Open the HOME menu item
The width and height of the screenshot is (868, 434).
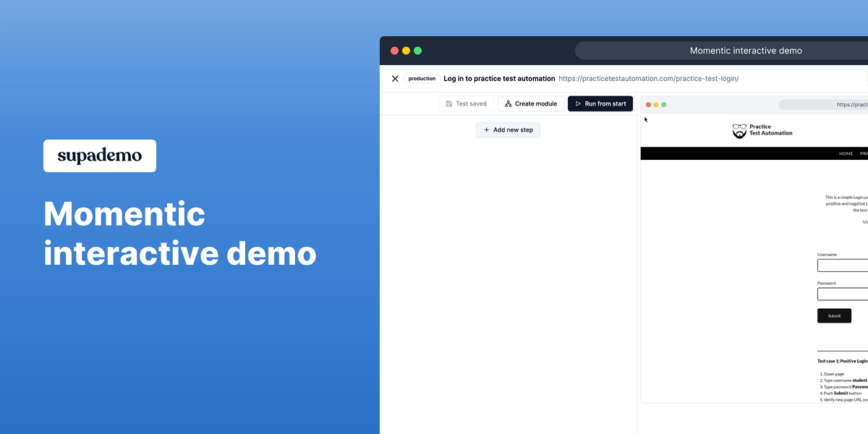pos(846,153)
